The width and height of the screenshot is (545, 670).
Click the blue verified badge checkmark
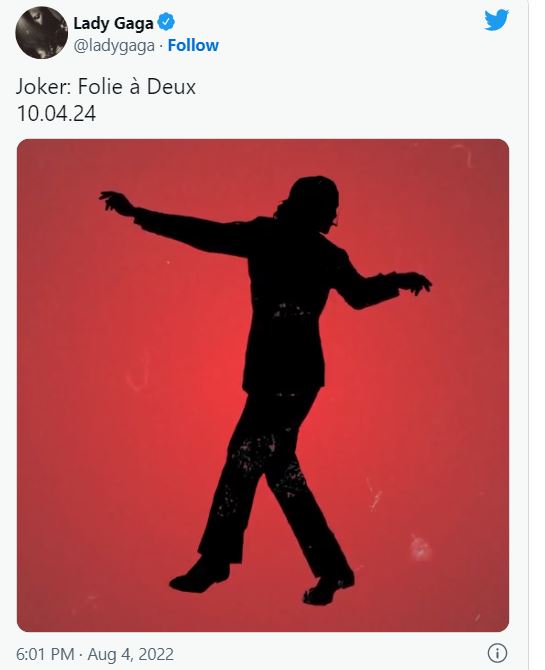[x=166, y=22]
